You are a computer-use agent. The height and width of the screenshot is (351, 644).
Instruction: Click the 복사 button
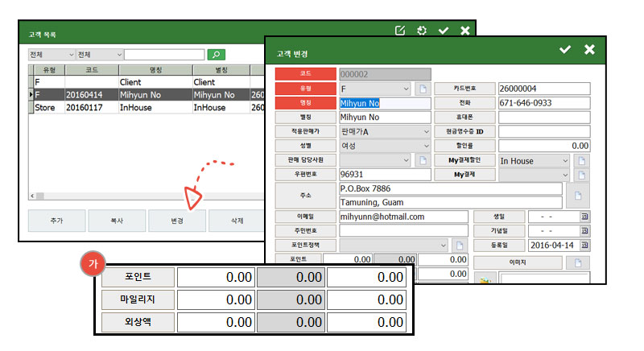click(117, 221)
